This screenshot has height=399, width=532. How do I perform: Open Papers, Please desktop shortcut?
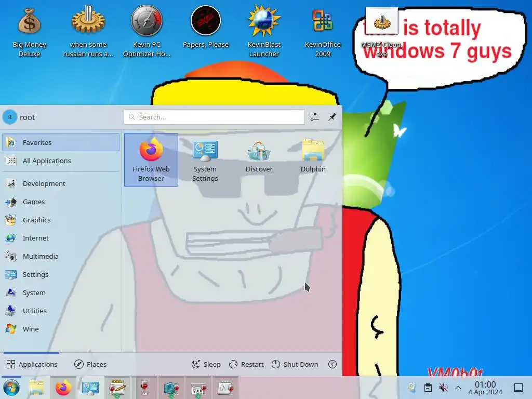coord(206,27)
